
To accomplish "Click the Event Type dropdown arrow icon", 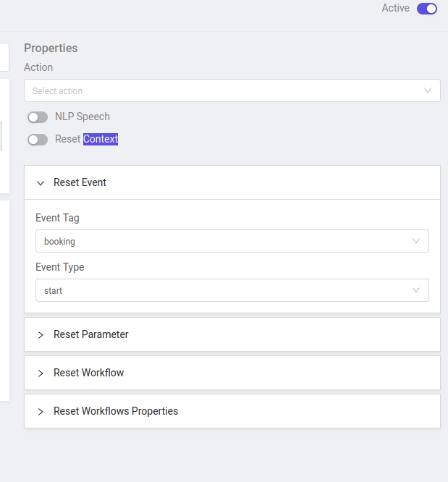I will tap(416, 290).
